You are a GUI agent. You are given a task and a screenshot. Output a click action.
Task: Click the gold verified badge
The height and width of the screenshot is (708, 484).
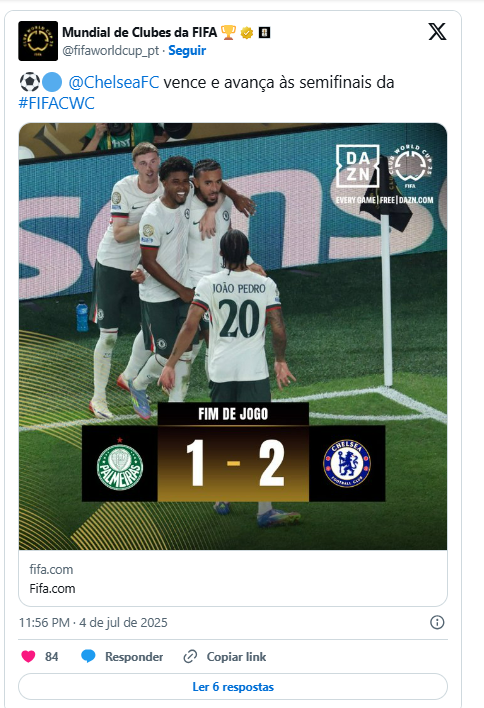click(x=247, y=33)
